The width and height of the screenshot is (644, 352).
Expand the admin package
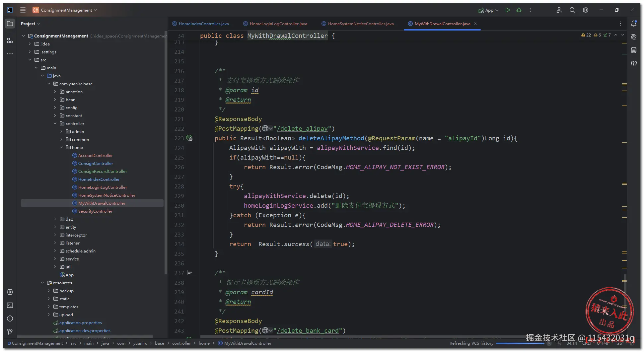click(x=61, y=131)
